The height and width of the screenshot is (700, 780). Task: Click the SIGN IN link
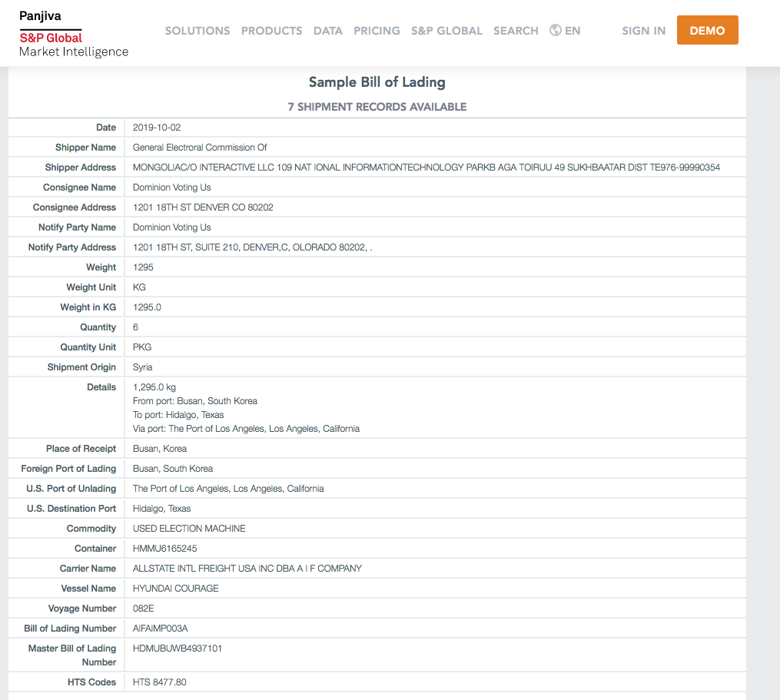(x=644, y=31)
